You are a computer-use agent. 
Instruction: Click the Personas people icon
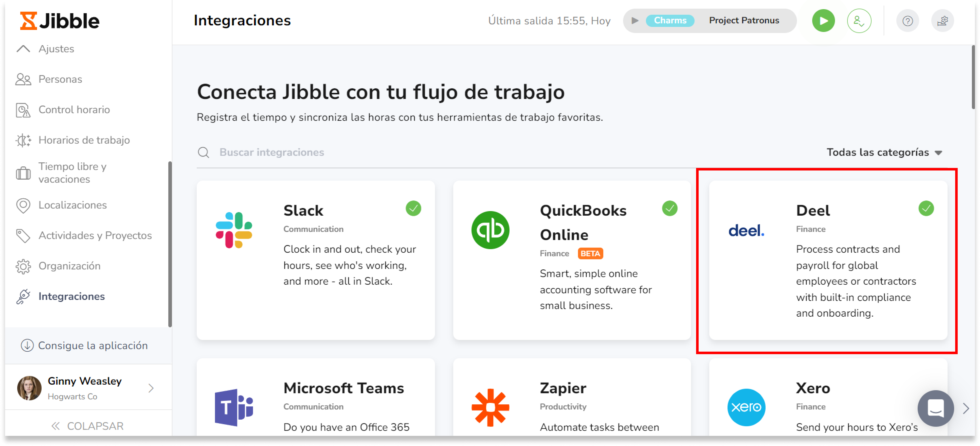point(23,79)
